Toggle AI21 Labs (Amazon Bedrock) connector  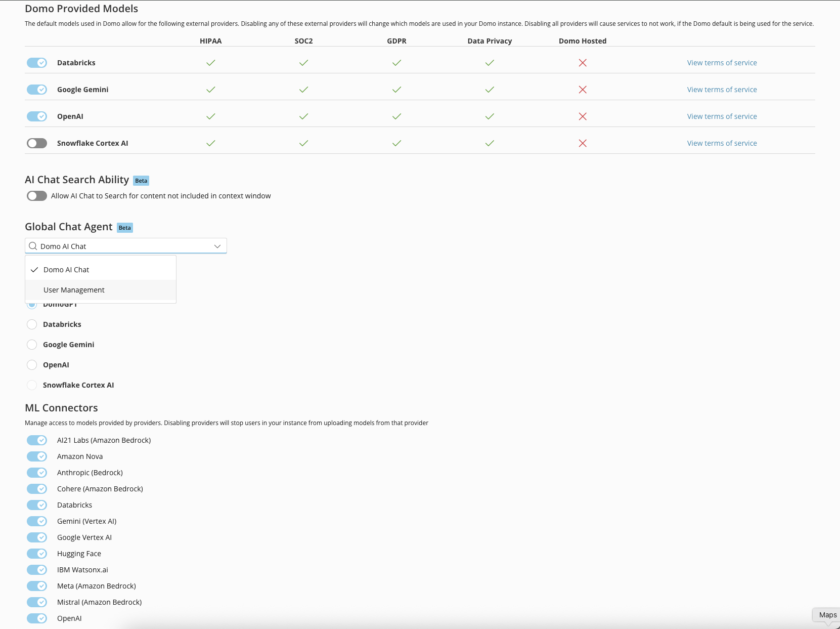[37, 440]
